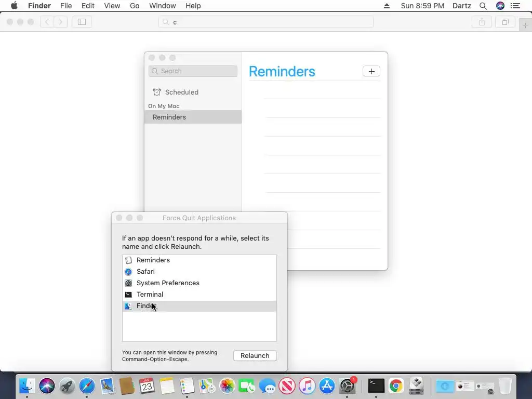Click Safari address bar containing c
Screen dimensions: 532x399
266,22
